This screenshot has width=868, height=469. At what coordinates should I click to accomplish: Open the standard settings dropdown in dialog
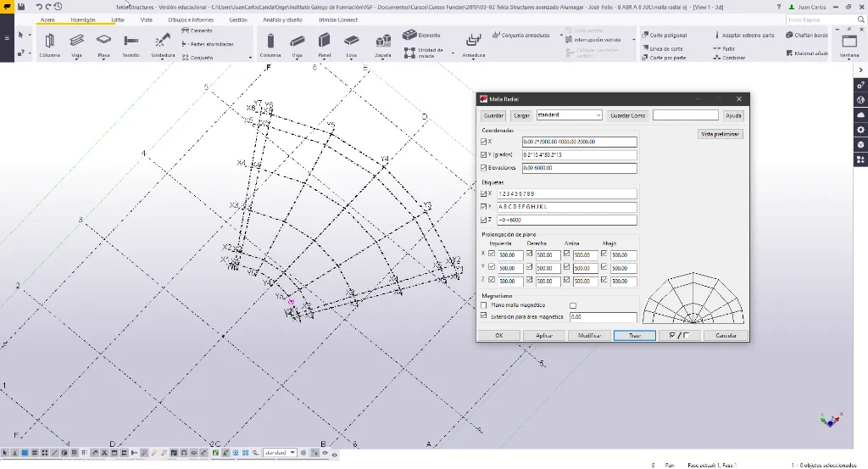[598, 115]
